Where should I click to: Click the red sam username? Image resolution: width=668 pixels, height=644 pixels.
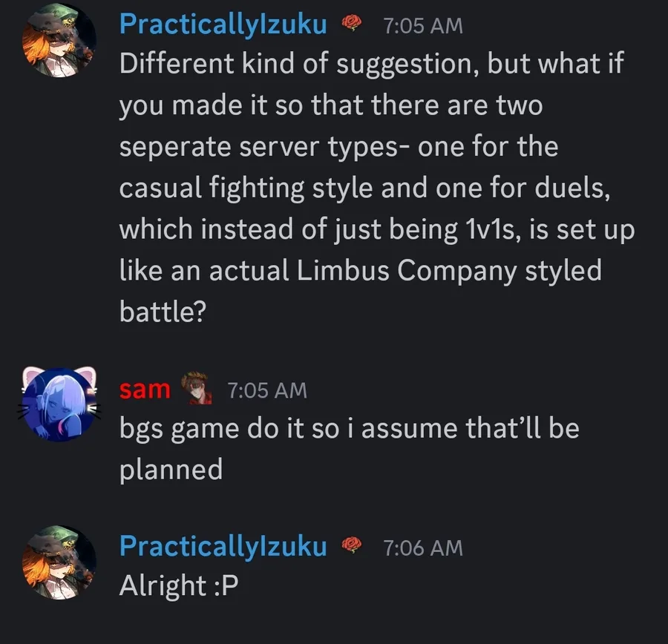[145, 388]
